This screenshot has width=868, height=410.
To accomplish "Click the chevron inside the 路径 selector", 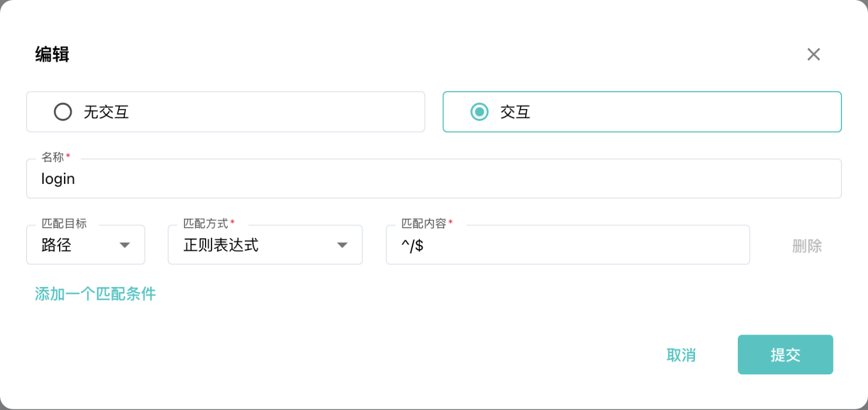I will tap(125, 245).
